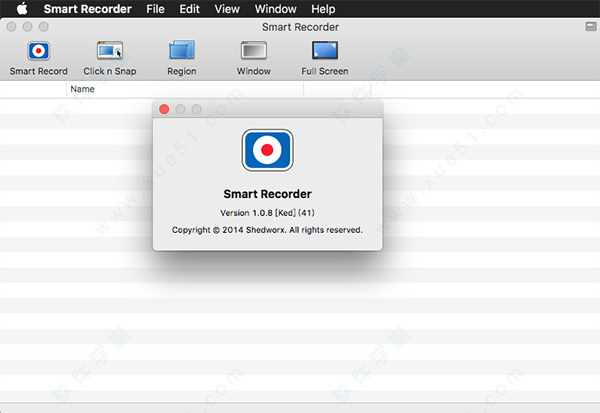Choose the Region capture tool
This screenshot has width=600, height=413.
tap(182, 58)
